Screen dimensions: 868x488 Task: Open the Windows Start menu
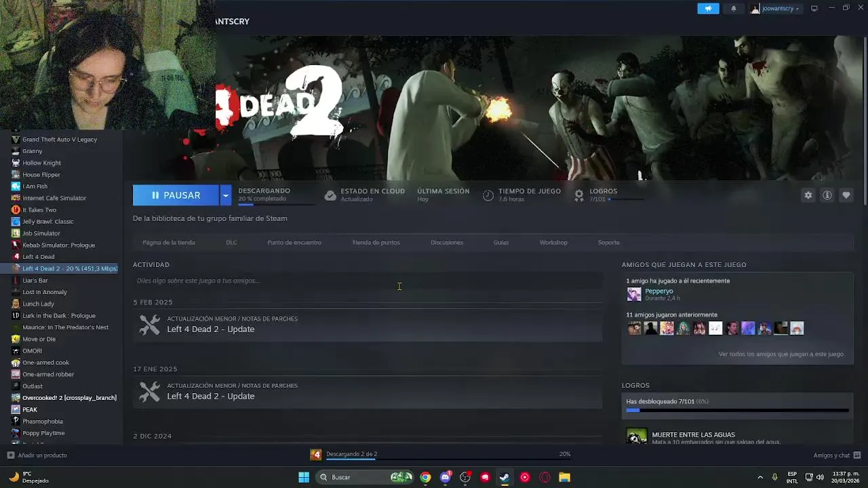click(x=304, y=477)
